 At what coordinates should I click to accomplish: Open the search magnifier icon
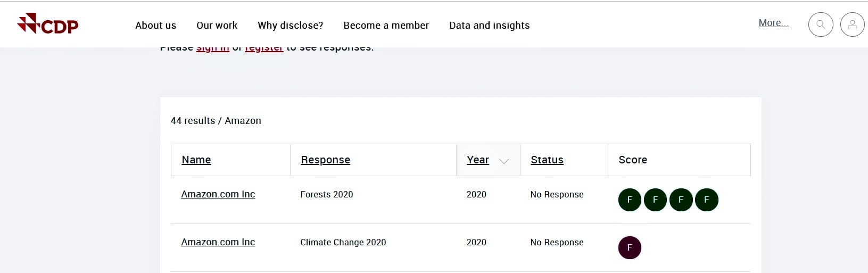pyautogui.click(x=820, y=24)
